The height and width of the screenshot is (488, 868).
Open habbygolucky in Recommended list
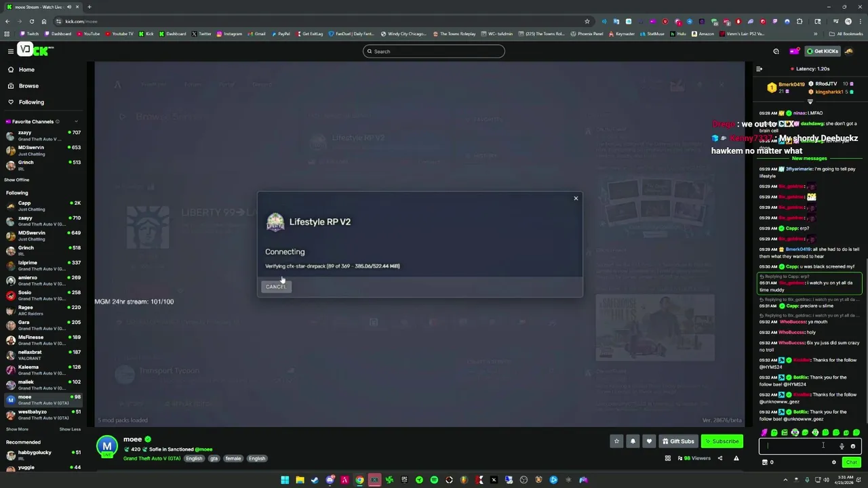[43, 455]
